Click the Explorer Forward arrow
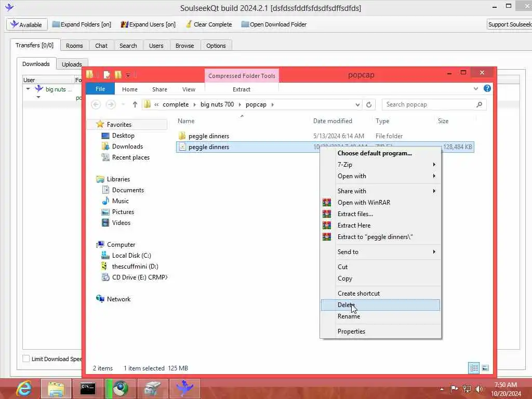The width and height of the screenshot is (532, 399). click(111, 104)
